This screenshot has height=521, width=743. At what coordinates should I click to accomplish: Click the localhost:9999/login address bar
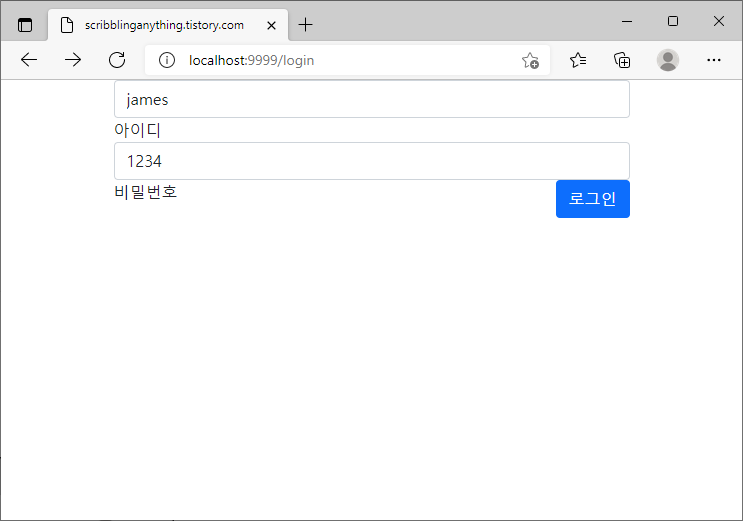(x=347, y=60)
